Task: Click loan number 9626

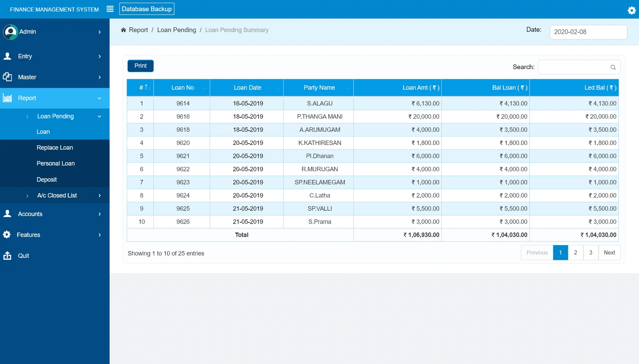Action: coord(183,222)
